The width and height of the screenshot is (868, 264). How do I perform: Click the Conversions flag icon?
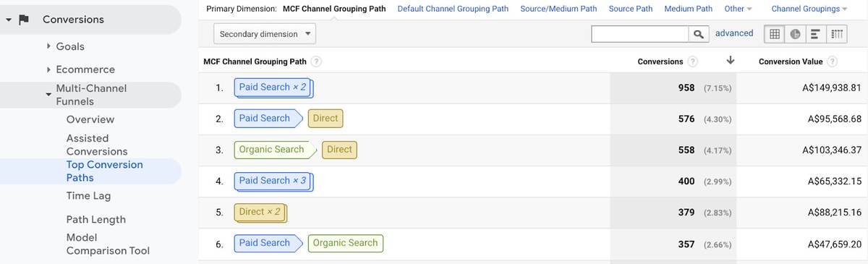point(24,20)
